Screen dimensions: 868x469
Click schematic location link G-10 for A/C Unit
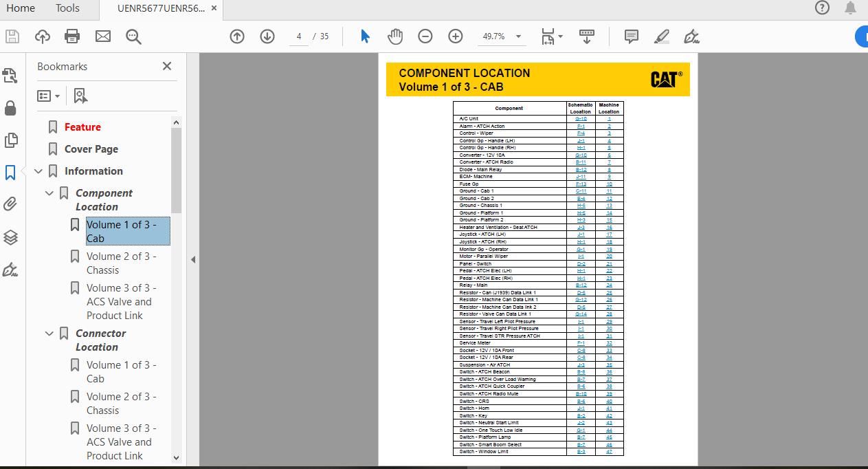pyautogui.click(x=581, y=119)
